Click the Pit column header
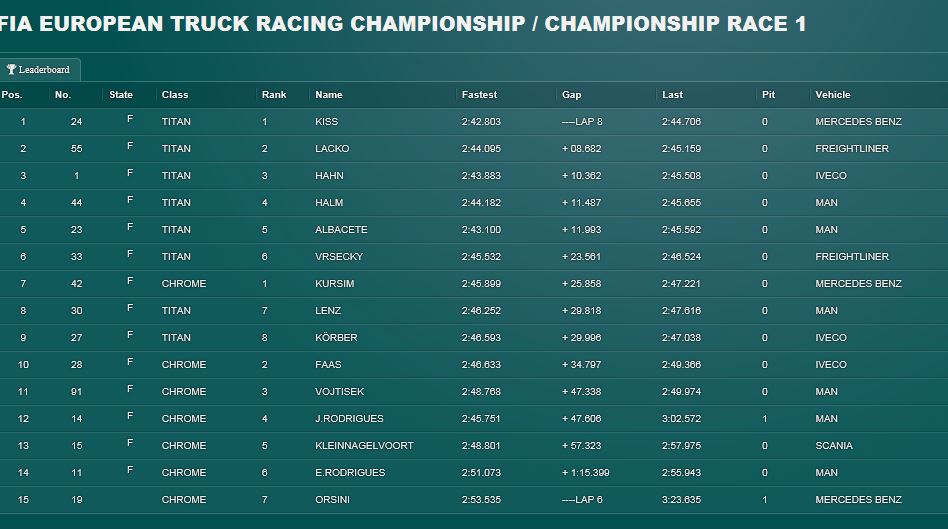The height and width of the screenshot is (529, 948). coord(768,95)
